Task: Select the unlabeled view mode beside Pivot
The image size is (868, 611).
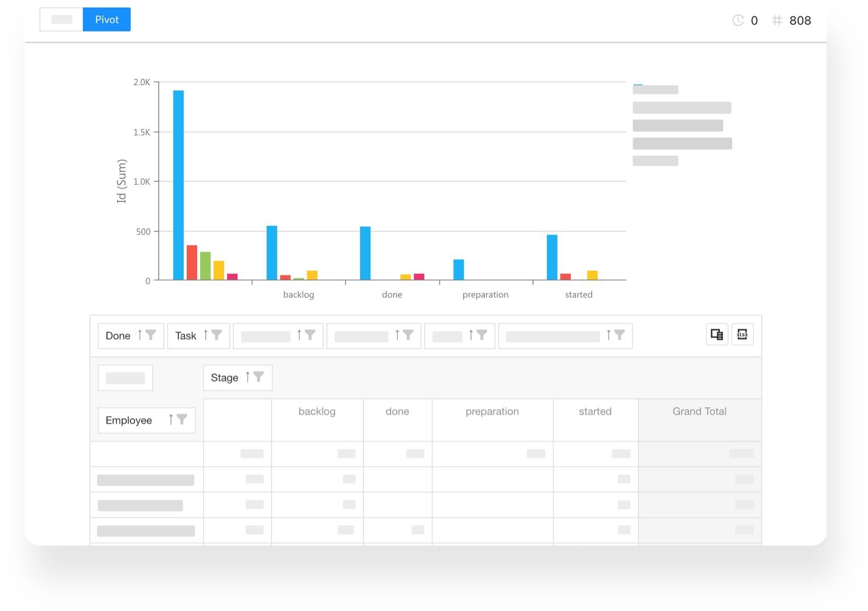Action: click(x=62, y=19)
